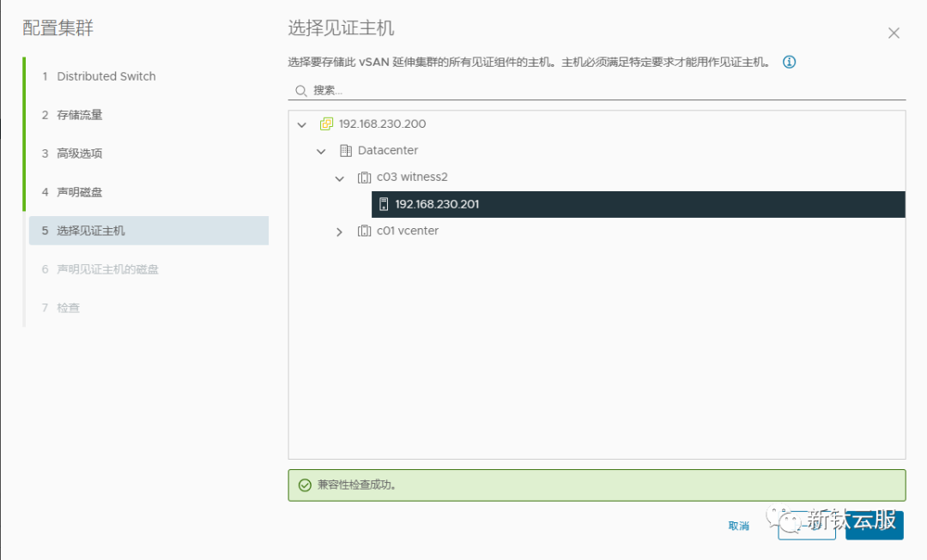Click the blue info icon near 见证主机 description

[788, 62]
